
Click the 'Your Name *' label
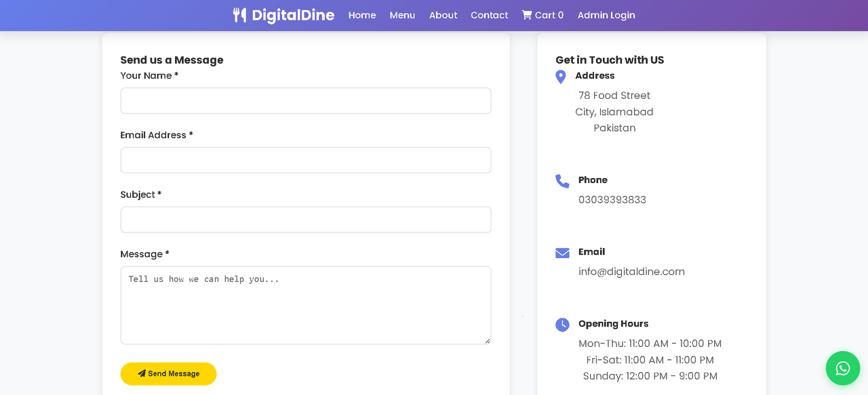tap(149, 75)
